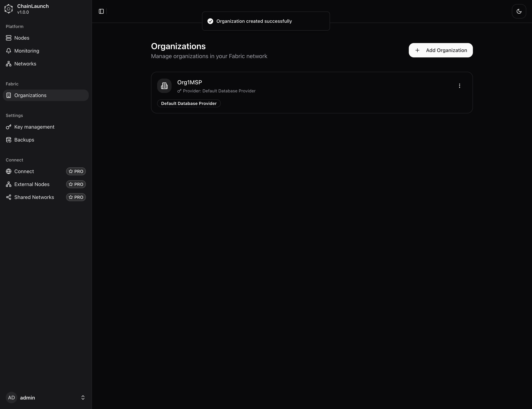
Task: Click the Networks hierarchy icon
Action: [x=9, y=64]
